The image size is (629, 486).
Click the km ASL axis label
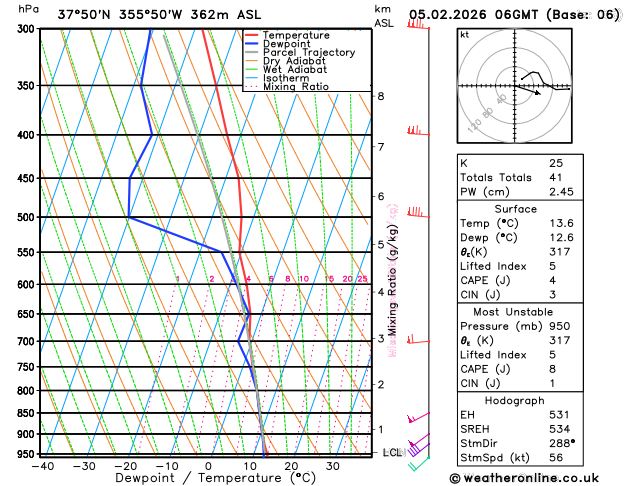384,16
